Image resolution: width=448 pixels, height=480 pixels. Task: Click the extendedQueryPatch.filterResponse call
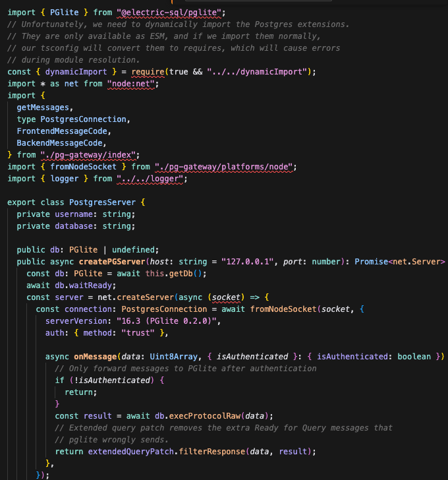coord(200,452)
